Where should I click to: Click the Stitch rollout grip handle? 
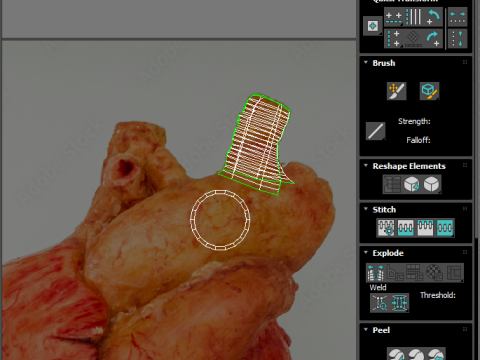465,209
